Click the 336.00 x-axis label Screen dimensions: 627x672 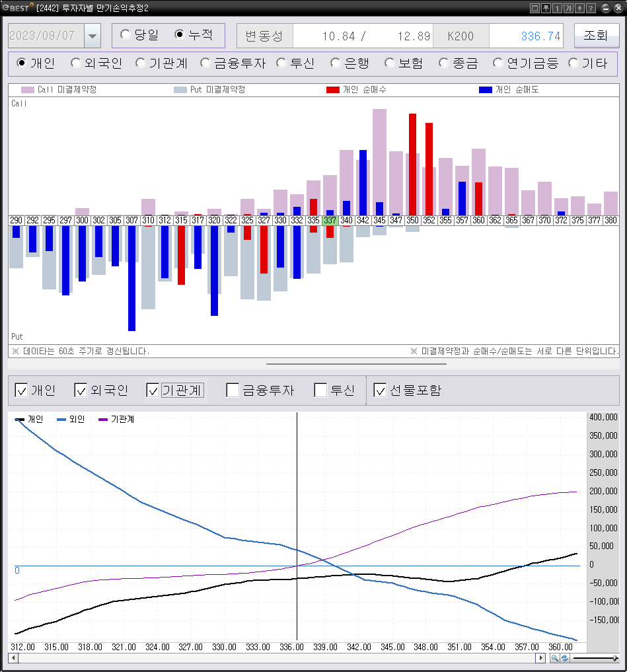tap(291, 647)
